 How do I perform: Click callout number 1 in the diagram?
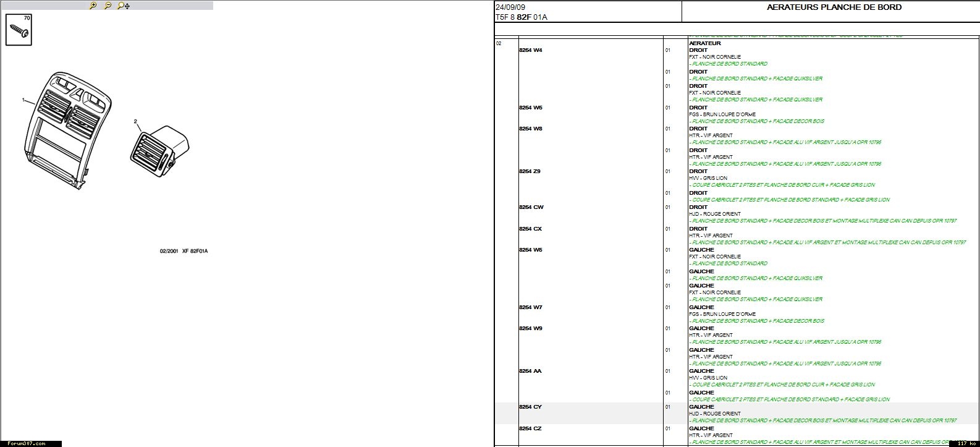click(x=23, y=100)
